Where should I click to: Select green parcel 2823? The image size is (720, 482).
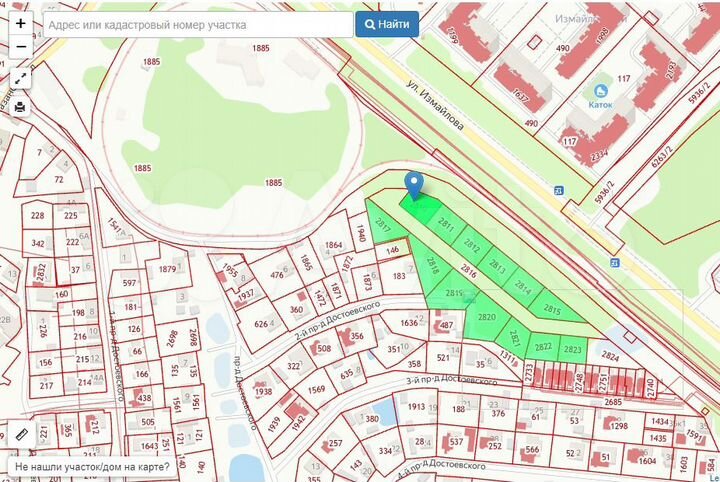coord(573,348)
